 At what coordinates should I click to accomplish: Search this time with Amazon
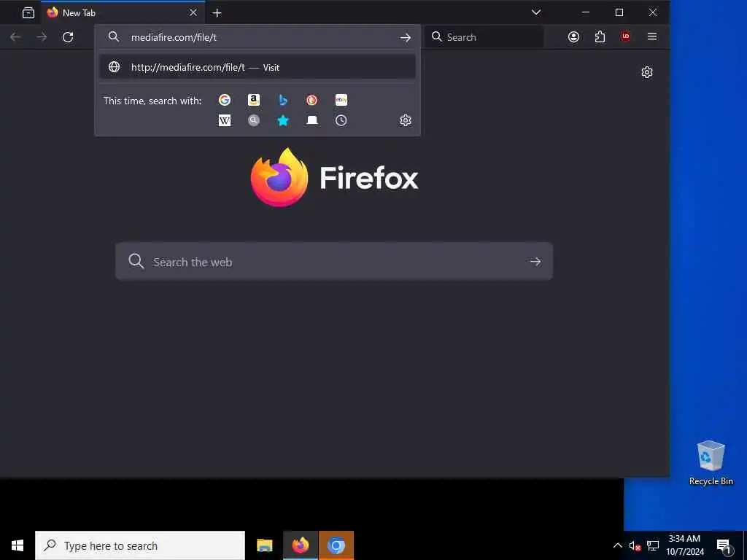click(254, 100)
